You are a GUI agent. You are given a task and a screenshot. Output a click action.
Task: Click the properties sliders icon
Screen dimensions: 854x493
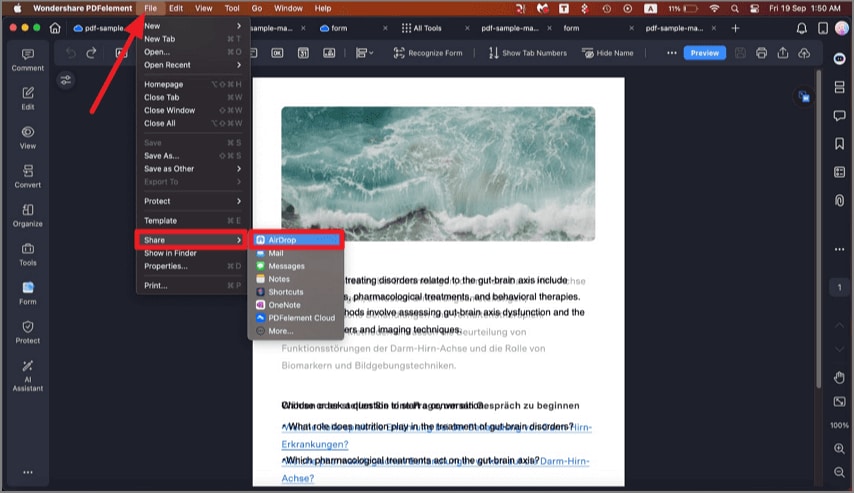point(66,81)
